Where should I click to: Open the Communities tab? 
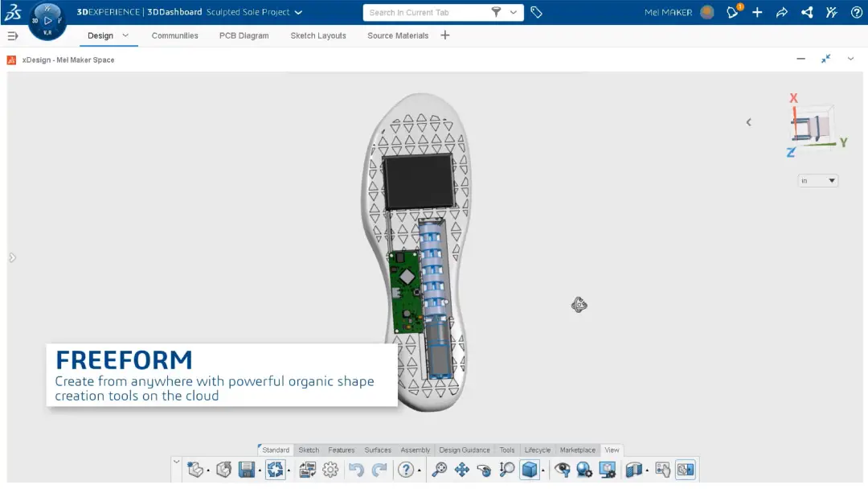[x=174, y=35]
